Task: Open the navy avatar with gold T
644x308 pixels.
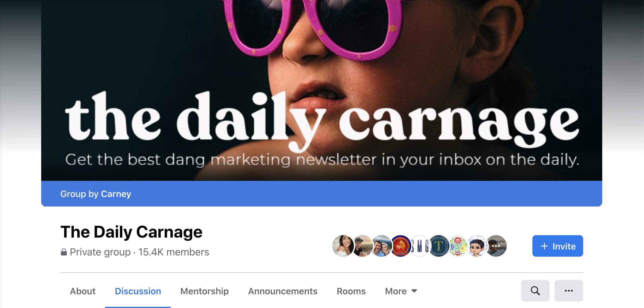Action: click(439, 246)
